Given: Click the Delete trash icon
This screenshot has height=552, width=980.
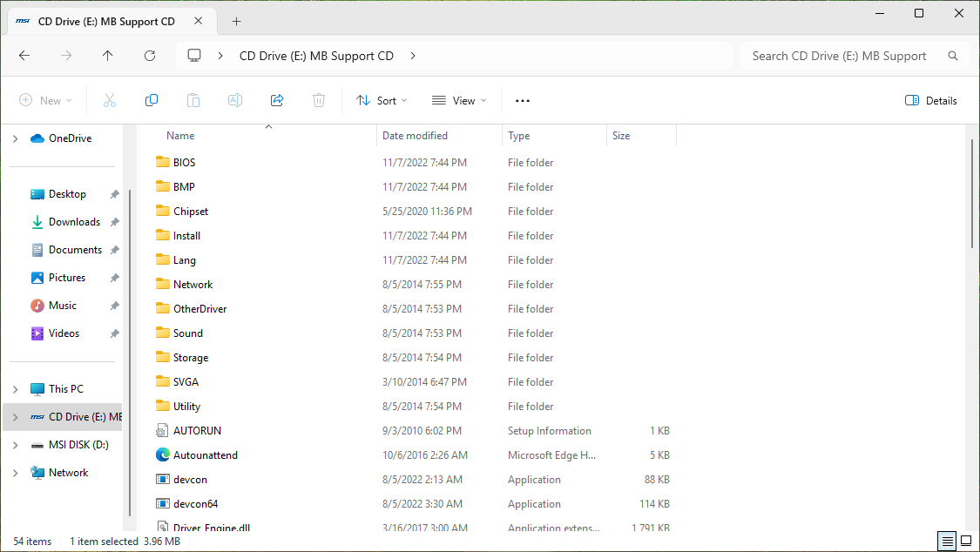Looking at the screenshot, I should 319,100.
